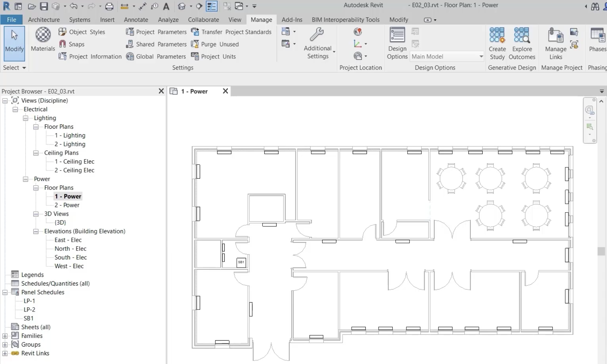Switch to the Systems ribbon tab

pos(80,19)
